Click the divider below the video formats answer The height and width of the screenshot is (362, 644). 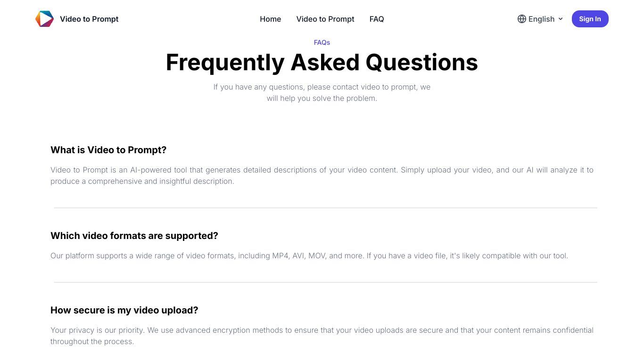tap(325, 282)
